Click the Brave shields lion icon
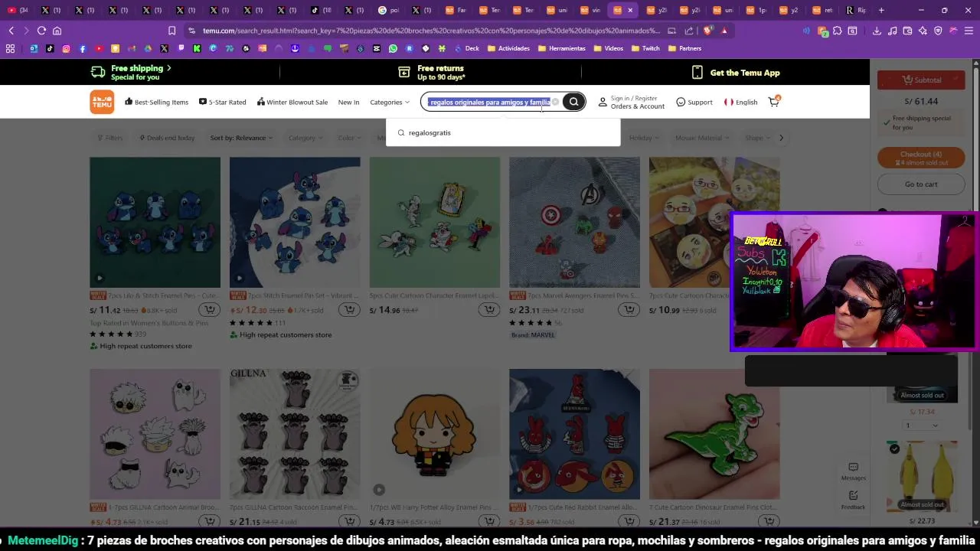 [707, 31]
